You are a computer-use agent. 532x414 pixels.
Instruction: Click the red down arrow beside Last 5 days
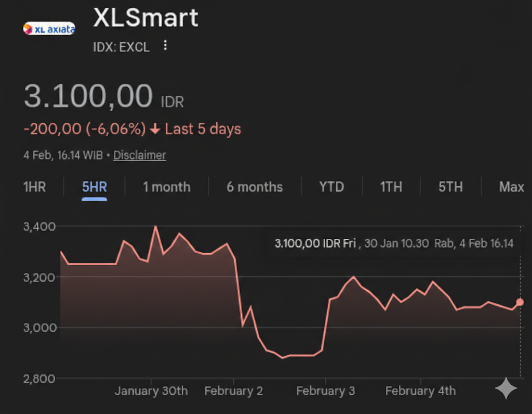(x=154, y=130)
